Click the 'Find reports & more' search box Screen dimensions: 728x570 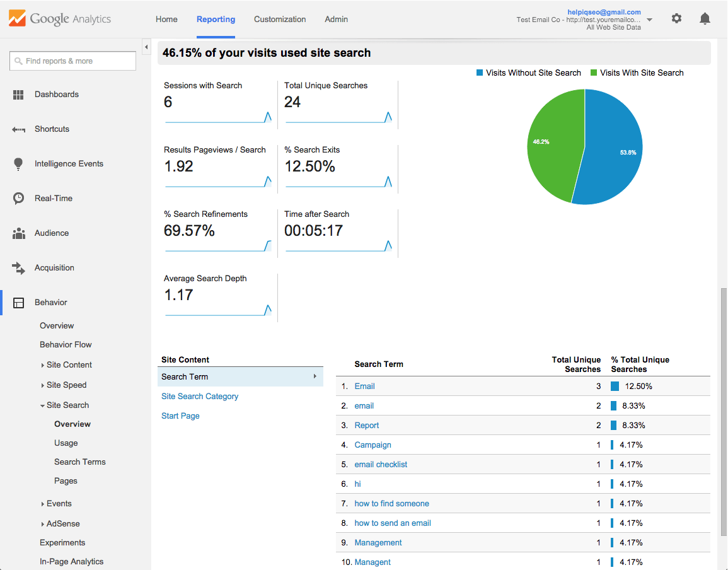(73, 61)
